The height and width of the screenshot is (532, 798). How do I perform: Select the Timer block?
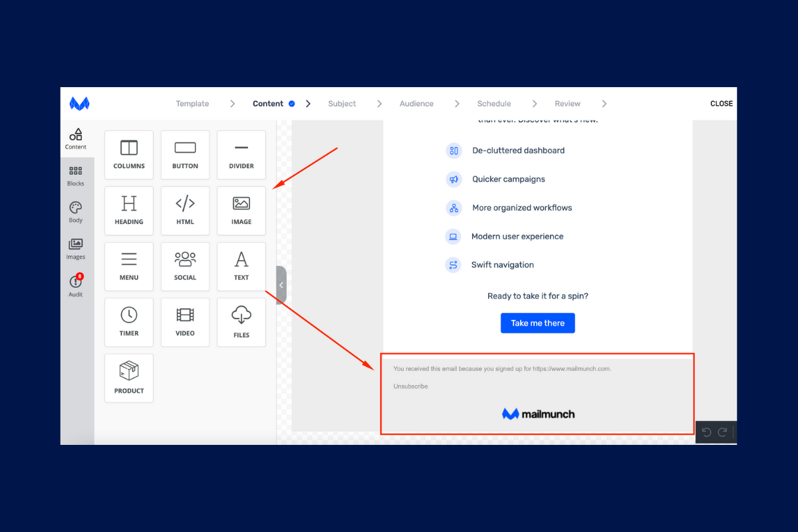pyautogui.click(x=129, y=323)
